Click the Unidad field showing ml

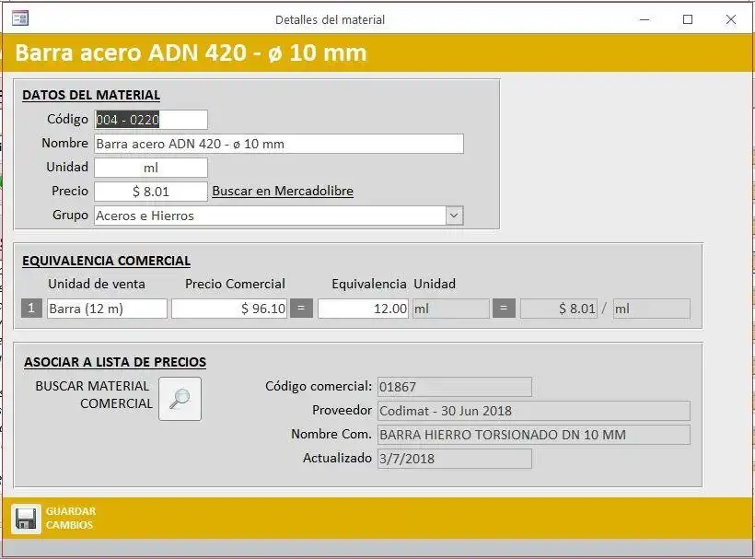point(151,168)
